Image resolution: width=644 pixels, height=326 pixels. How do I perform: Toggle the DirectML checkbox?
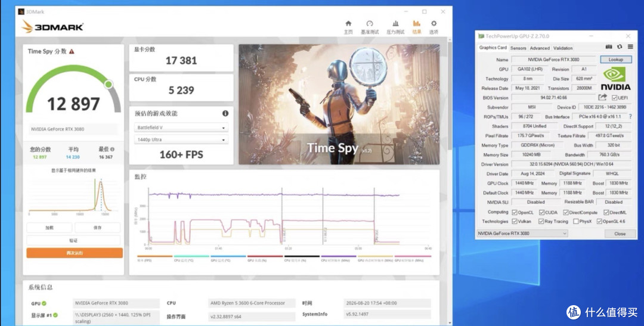click(606, 212)
